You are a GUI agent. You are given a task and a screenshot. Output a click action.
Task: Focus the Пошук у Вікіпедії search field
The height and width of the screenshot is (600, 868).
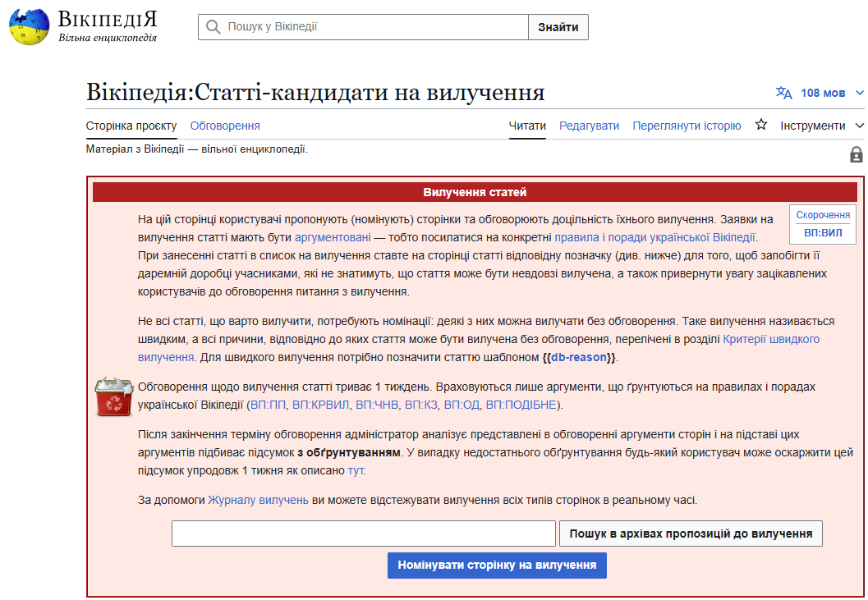(x=363, y=27)
